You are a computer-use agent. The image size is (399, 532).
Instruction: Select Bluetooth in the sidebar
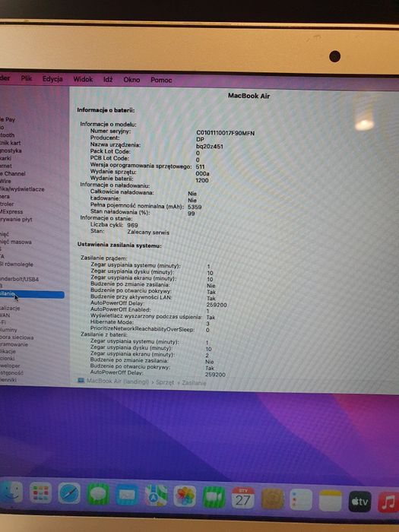point(7,135)
